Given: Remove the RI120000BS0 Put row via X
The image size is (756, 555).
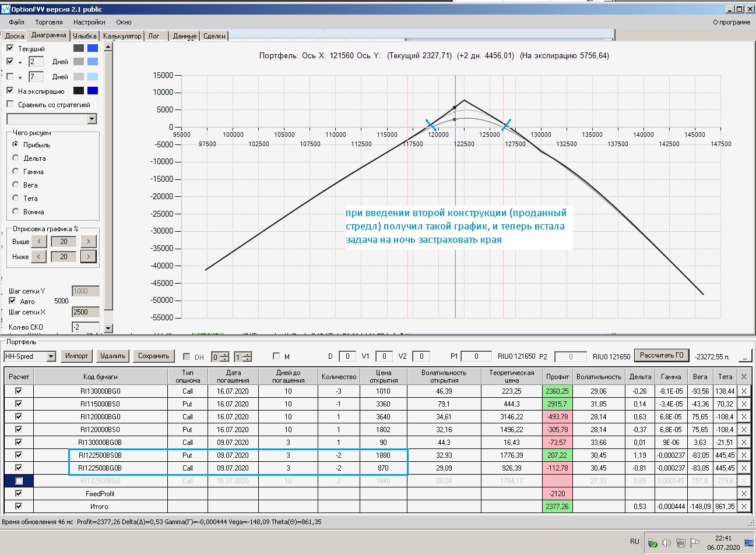Looking at the screenshot, I should click(x=744, y=429).
